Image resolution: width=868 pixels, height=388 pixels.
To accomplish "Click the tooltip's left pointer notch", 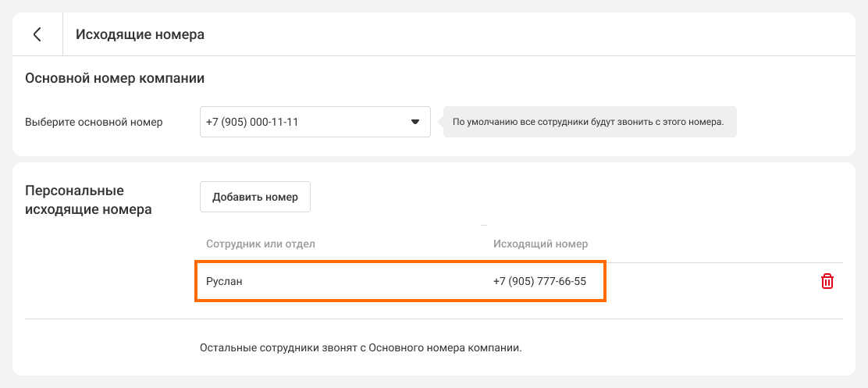I will (x=440, y=123).
